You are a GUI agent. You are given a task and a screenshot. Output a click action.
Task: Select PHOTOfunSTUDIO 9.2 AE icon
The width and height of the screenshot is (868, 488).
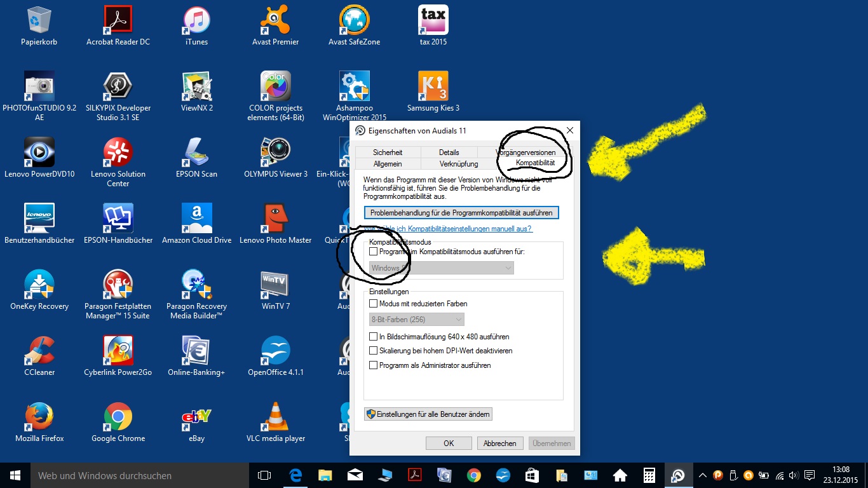(39, 96)
